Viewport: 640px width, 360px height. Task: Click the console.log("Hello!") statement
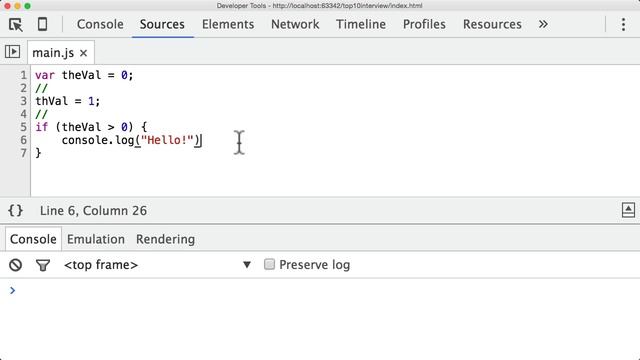click(131, 140)
